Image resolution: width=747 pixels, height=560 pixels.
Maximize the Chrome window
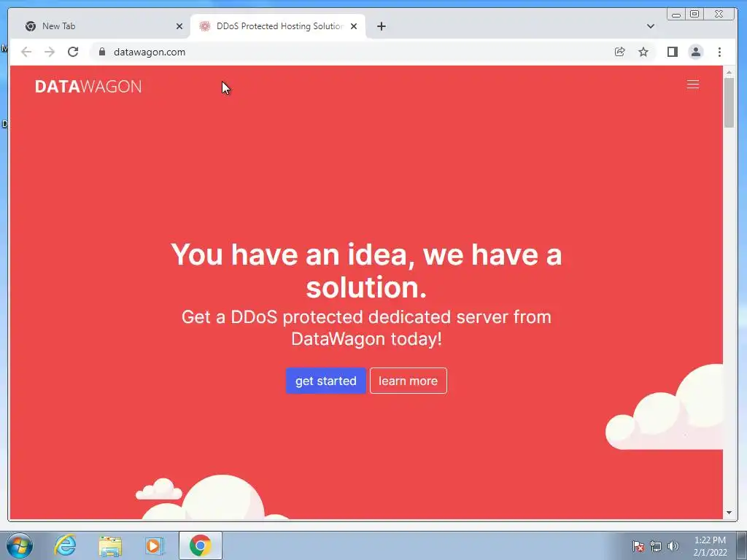point(694,15)
